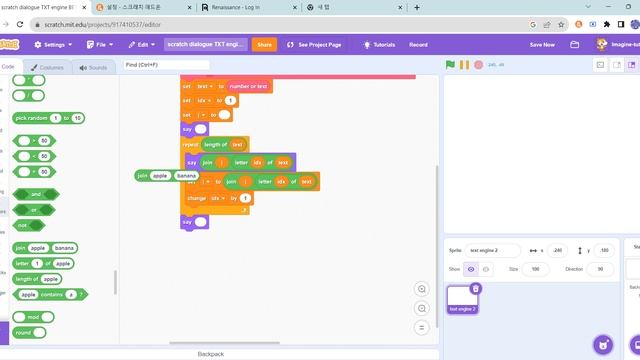Viewport: 640px width, 360px height.
Task: Click the sprite Size field
Action: tap(535, 269)
